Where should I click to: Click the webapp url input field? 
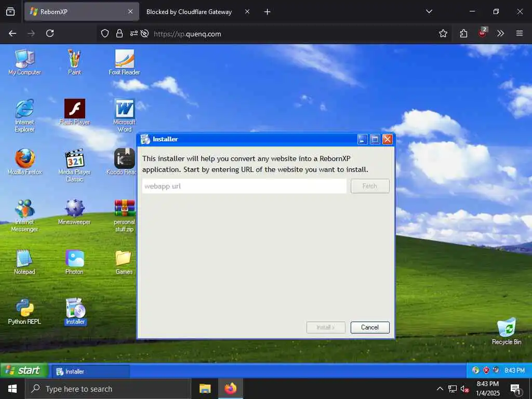pos(244,186)
